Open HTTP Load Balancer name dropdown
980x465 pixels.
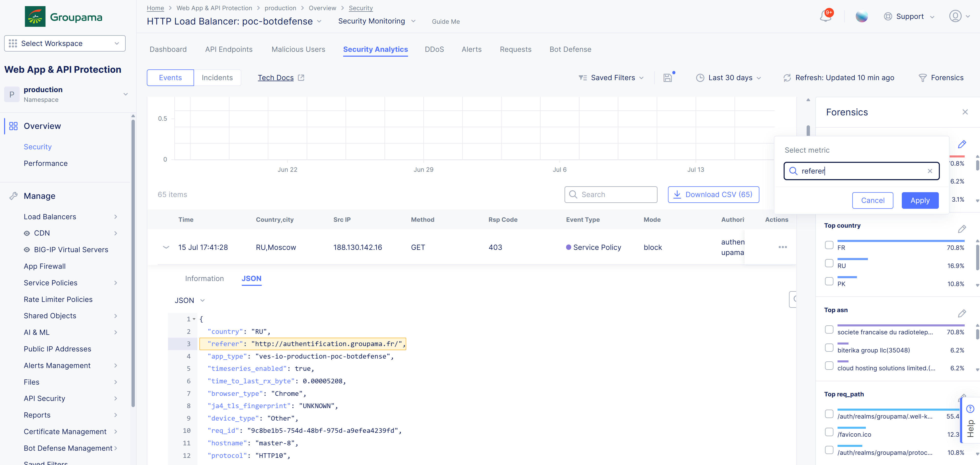(x=319, y=21)
